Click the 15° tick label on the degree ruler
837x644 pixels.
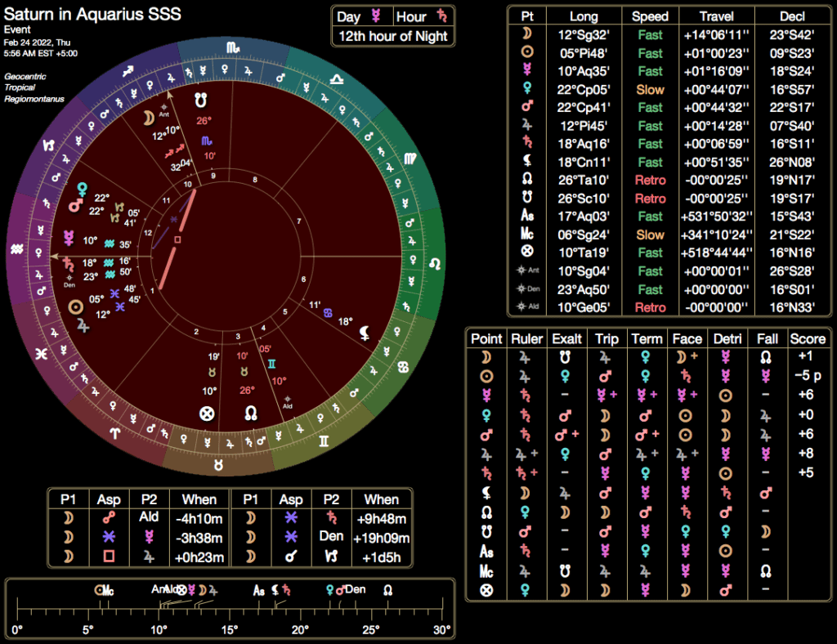(230, 629)
